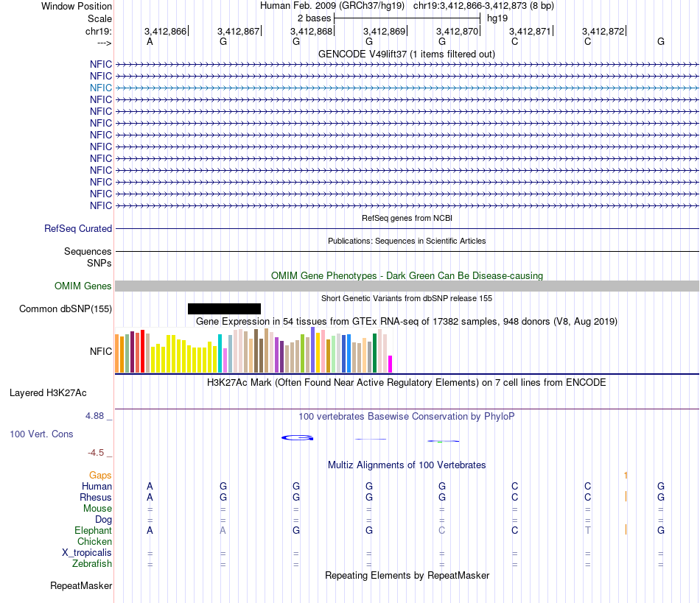Click the magenta bar in GTEx chart

(x=391, y=364)
